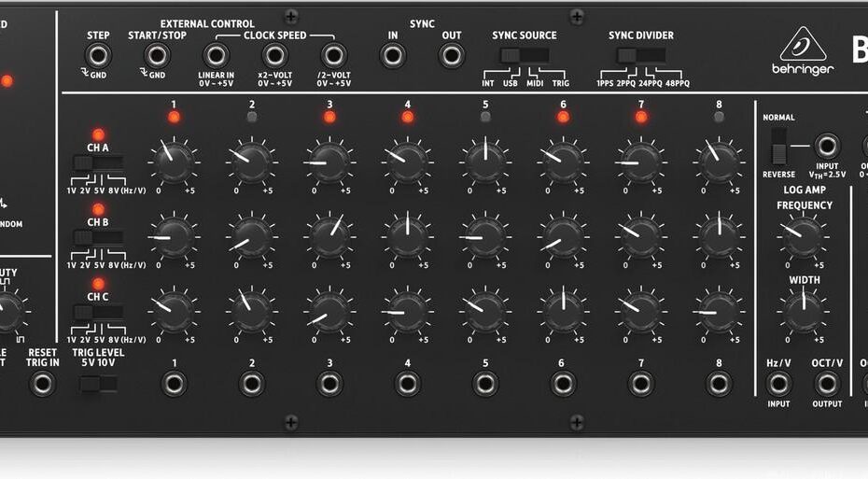Toggle the CH B voltage range switch
The height and width of the screenshot is (479, 868).
click(x=98, y=237)
